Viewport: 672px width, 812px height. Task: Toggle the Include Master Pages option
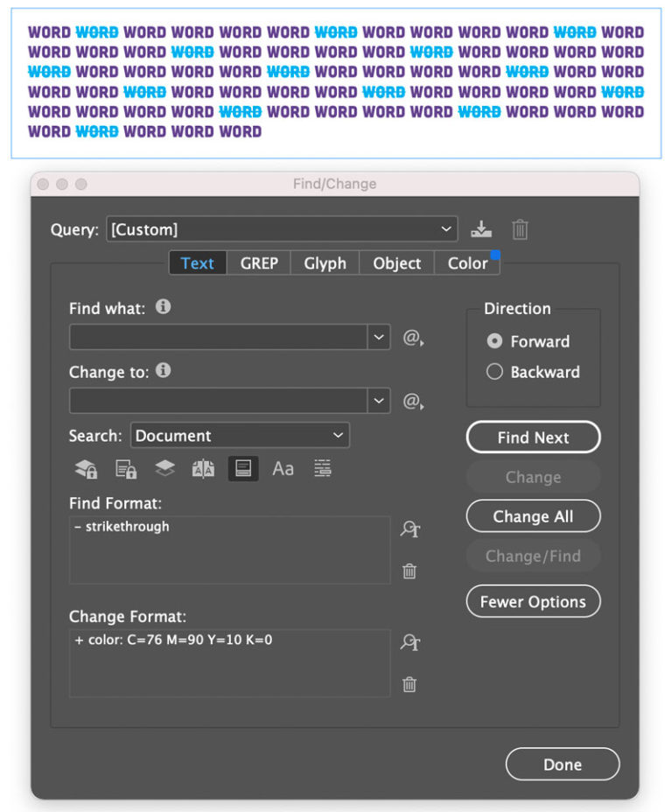point(203,468)
